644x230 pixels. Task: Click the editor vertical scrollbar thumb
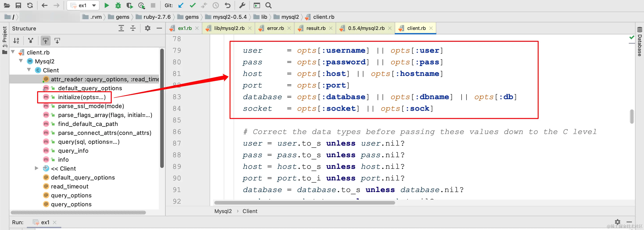coord(632,116)
